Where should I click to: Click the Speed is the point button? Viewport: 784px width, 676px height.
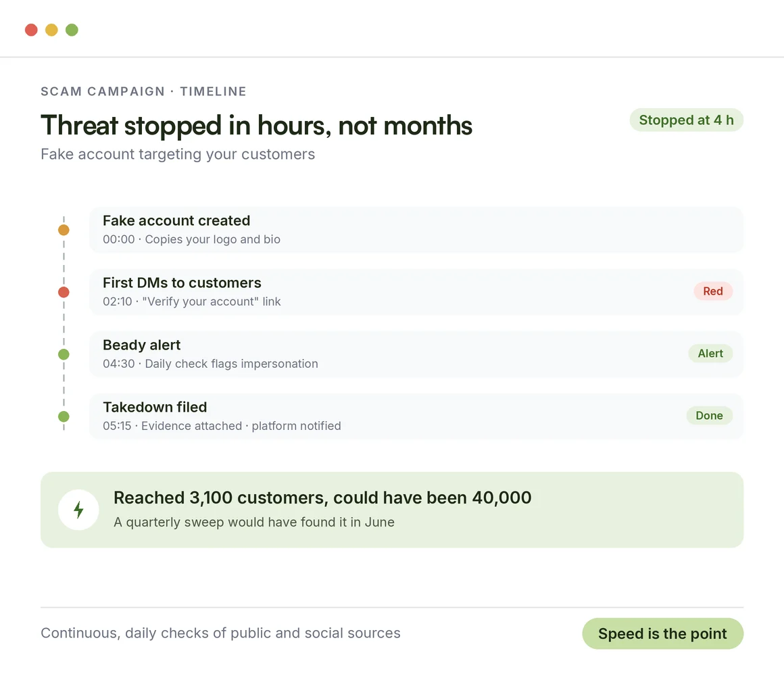pyautogui.click(x=662, y=633)
